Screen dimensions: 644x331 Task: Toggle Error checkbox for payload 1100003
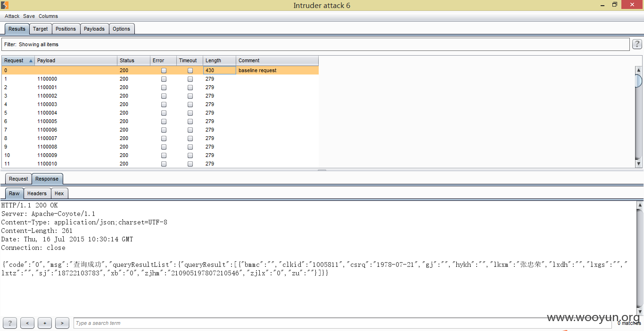click(164, 104)
